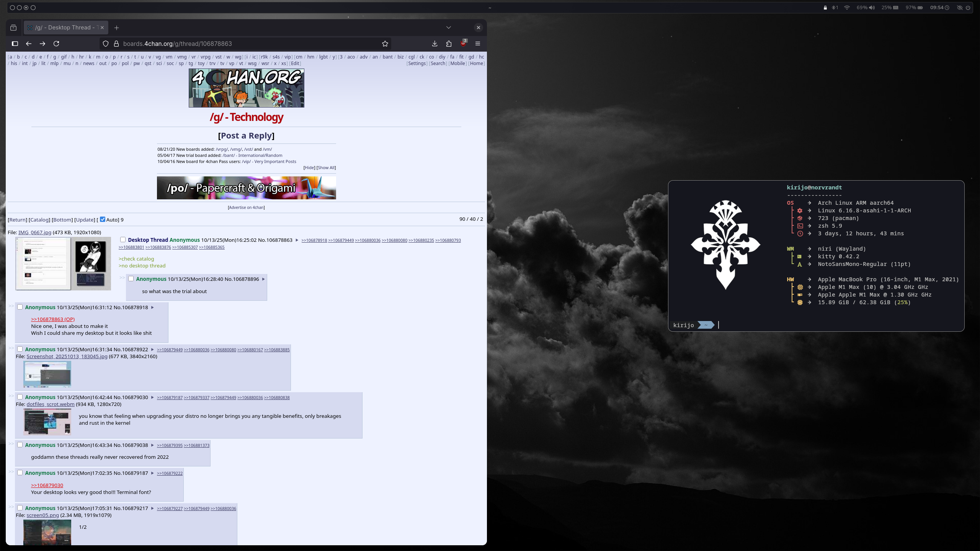
Task: Tick checkbox for post No.106878918
Action: coord(20,307)
